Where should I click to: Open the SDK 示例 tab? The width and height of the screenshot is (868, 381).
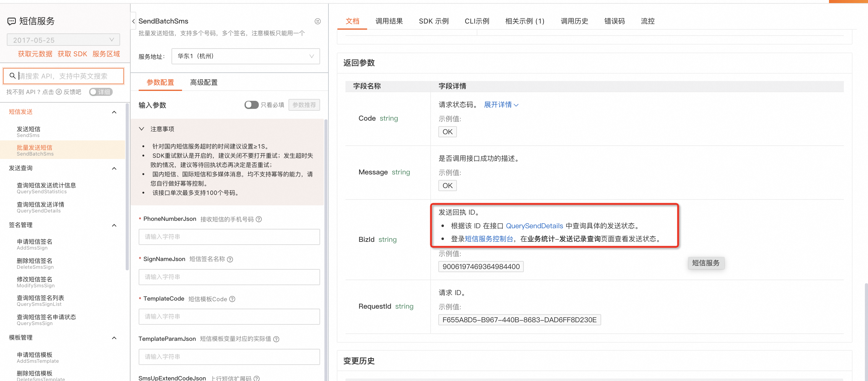click(x=433, y=21)
